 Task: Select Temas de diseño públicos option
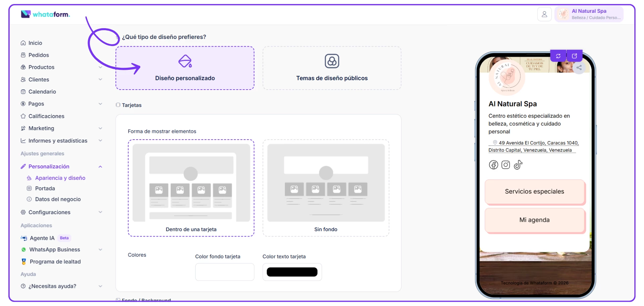[332, 68]
